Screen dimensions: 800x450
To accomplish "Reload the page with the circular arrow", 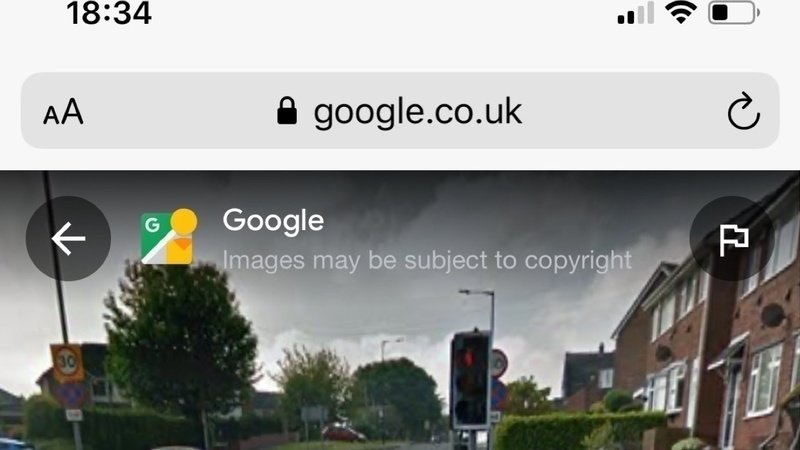I will 743,111.
